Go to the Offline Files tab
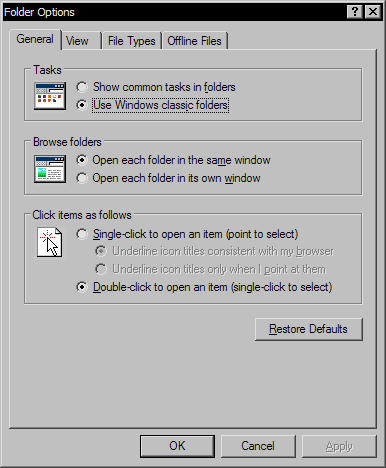This screenshot has height=468, width=386. coord(194,41)
